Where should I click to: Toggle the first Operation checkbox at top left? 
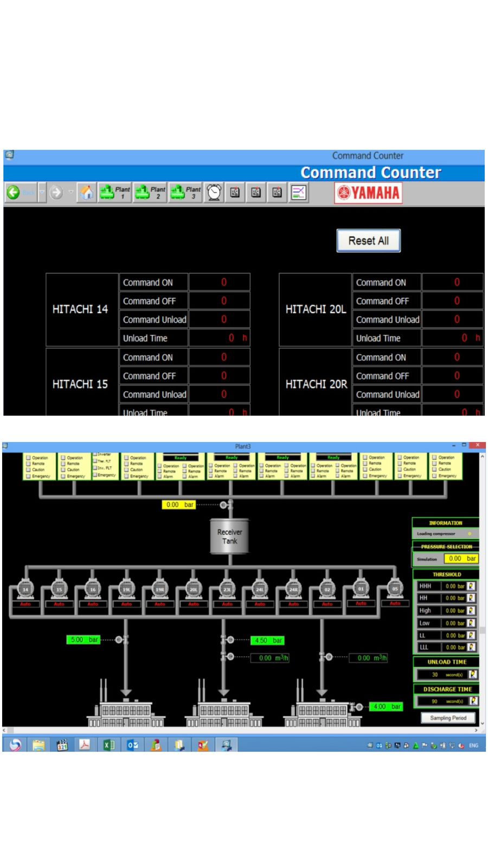pos(29,457)
